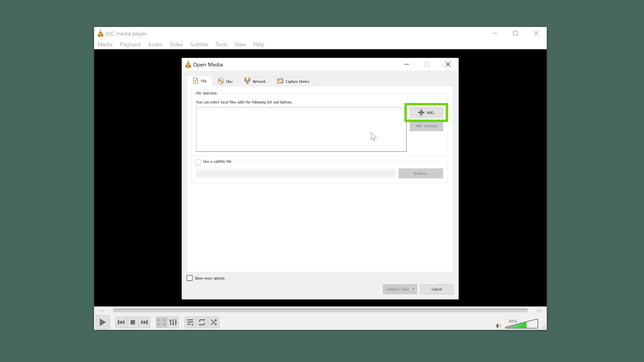Click inside the file selection list box

pos(301,129)
